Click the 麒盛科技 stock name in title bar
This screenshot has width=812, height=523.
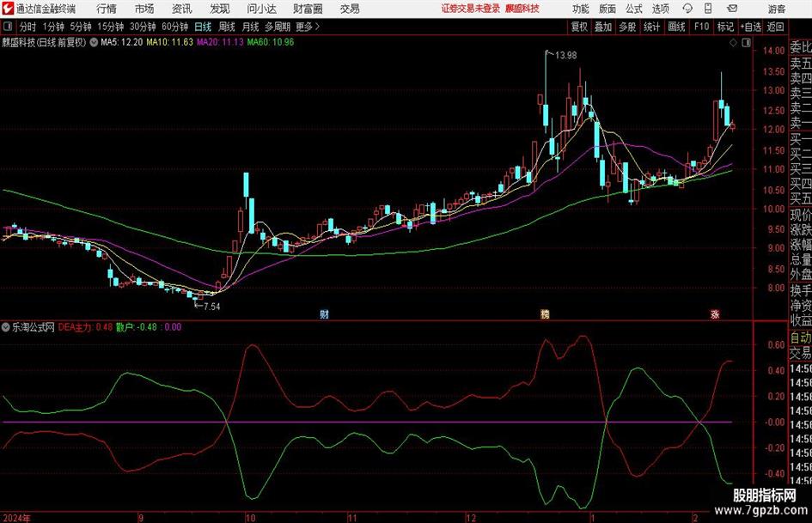coord(522,9)
